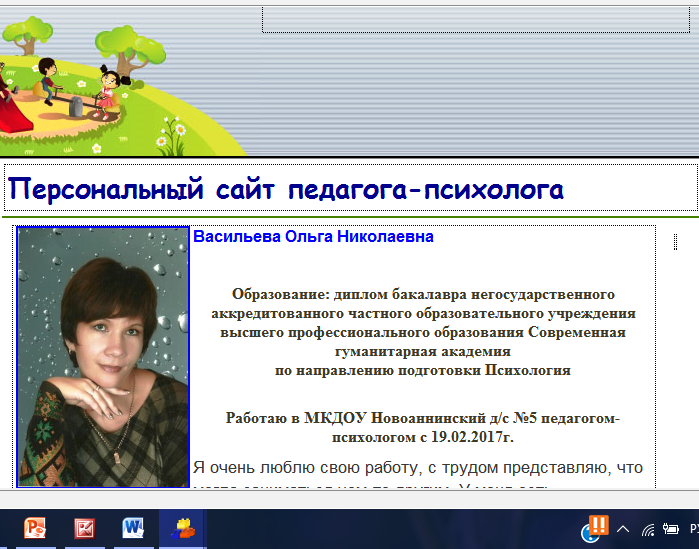
Task: Click the red app icon beside PowerPoint
Action: pos(85,528)
